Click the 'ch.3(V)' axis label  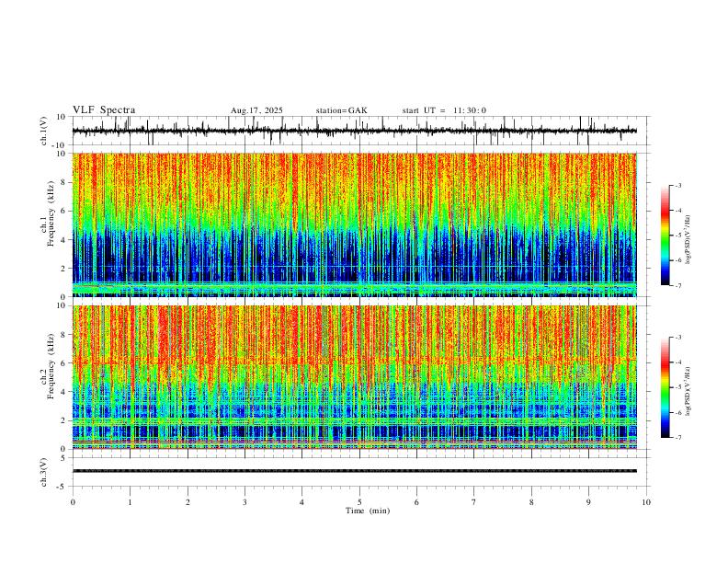point(44,472)
